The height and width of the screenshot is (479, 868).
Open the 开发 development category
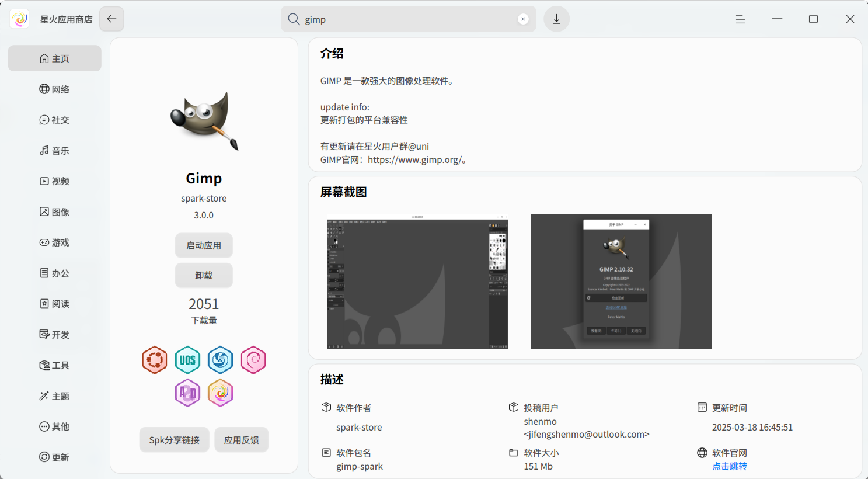[x=54, y=335]
